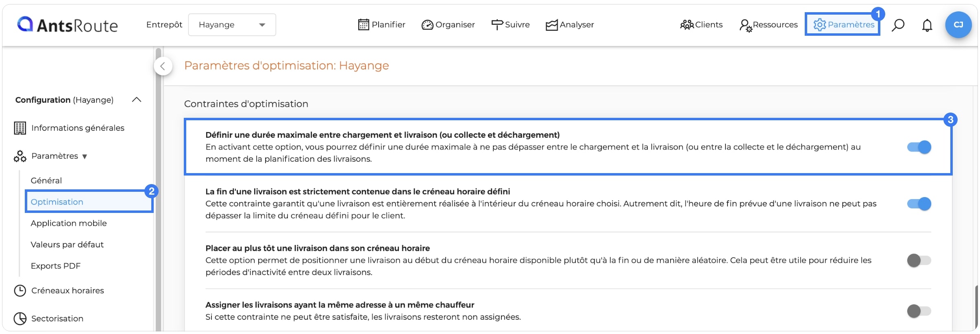Click the Organiser gauge icon
The width and height of the screenshot is (980, 334).
point(427,25)
